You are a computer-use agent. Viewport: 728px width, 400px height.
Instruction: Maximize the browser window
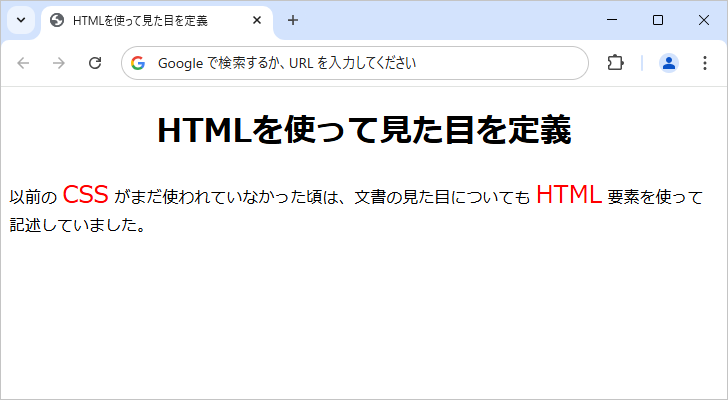point(657,20)
